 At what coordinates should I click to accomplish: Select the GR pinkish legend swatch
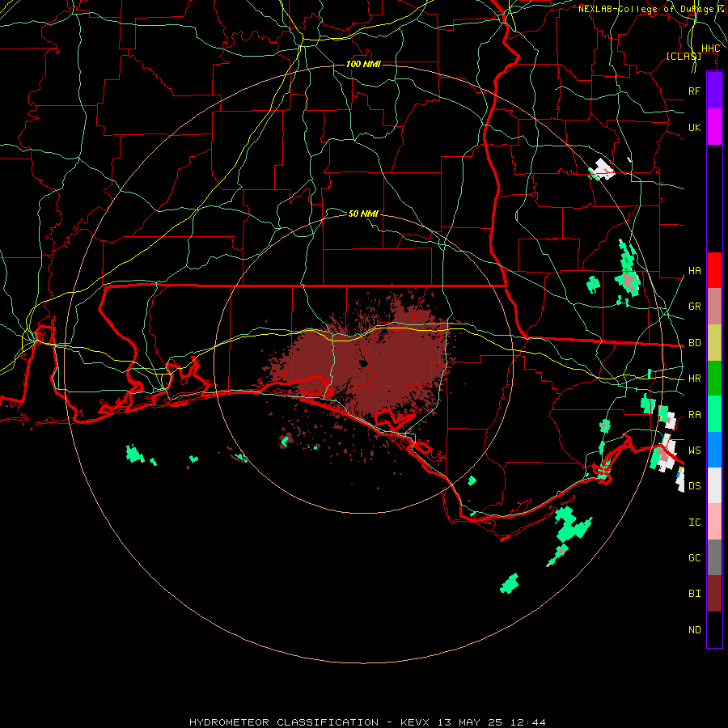[714, 307]
